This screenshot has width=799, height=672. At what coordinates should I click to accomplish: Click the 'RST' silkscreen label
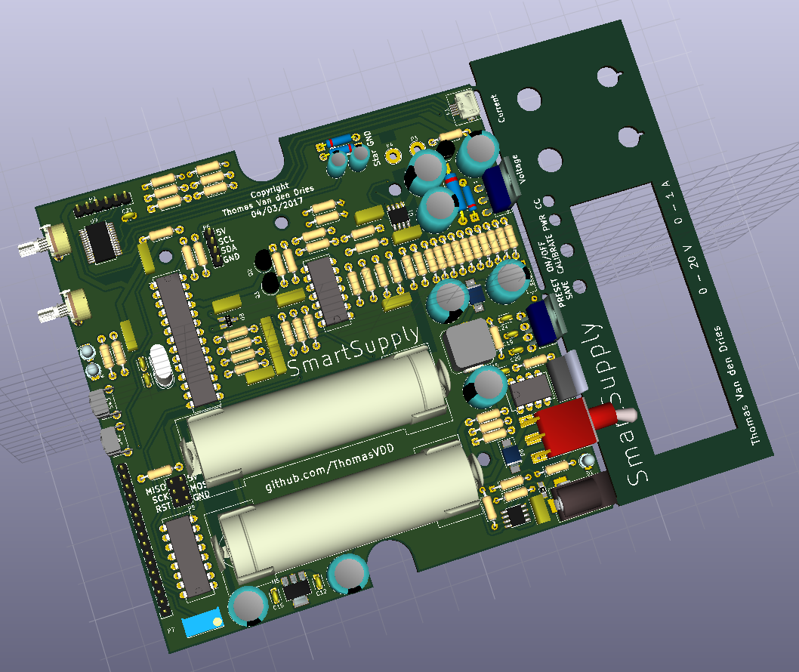(163, 507)
